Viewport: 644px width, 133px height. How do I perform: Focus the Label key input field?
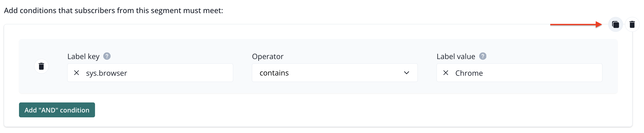180,73
